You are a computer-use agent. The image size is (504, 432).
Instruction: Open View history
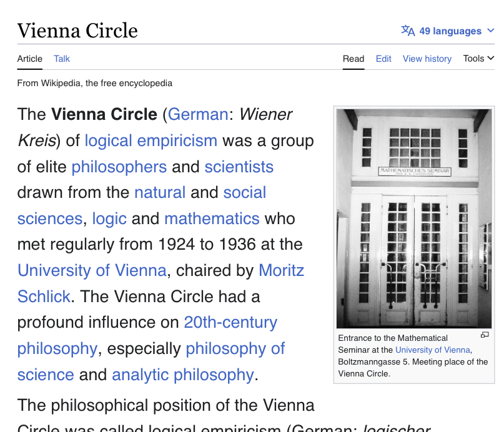pos(427,58)
